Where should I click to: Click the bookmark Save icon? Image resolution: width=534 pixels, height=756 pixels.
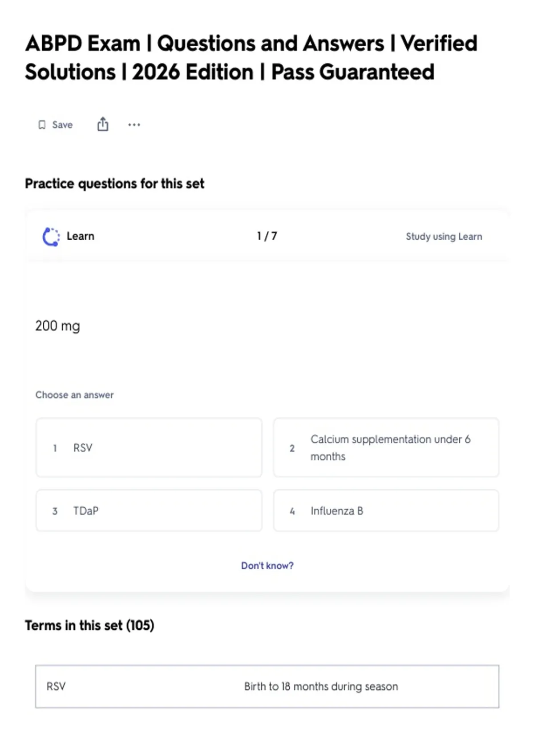(x=42, y=125)
